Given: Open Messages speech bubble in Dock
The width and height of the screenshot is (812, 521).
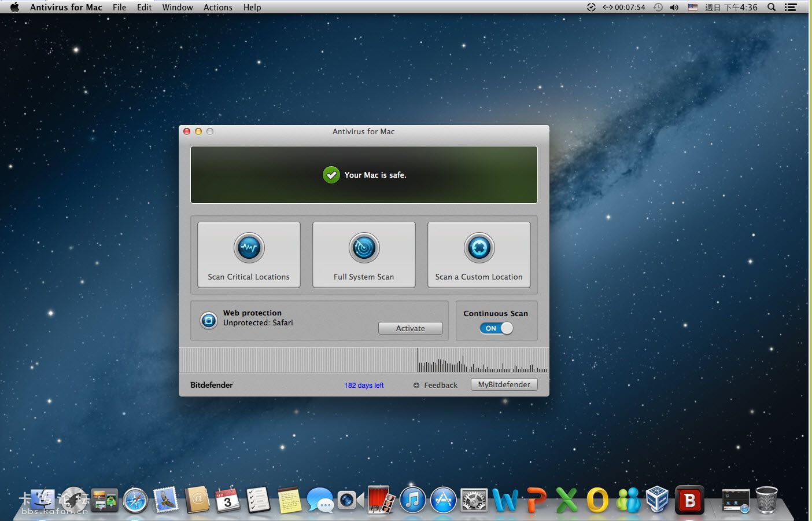Looking at the screenshot, I should (320, 500).
